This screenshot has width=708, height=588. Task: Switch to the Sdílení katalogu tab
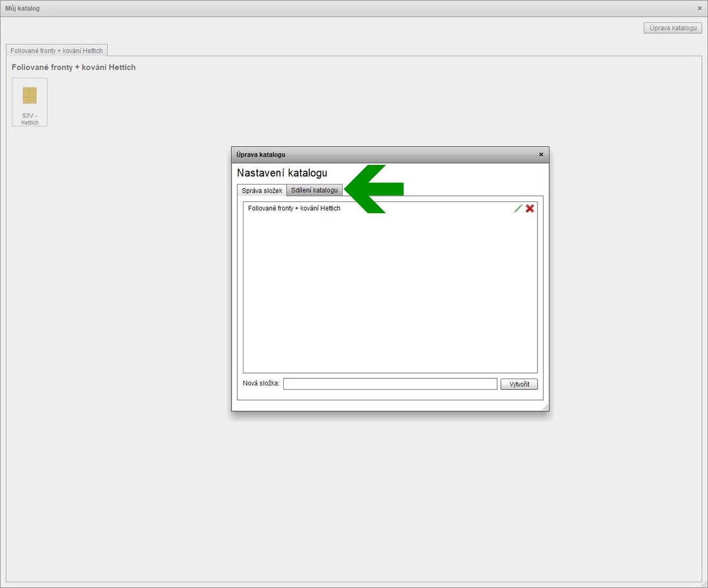[314, 190]
